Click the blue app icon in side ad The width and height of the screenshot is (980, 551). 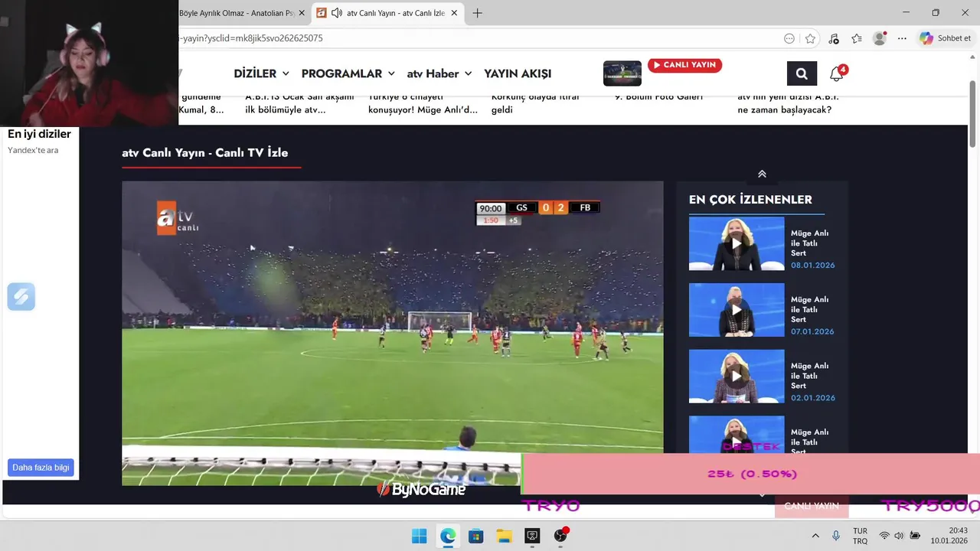click(x=21, y=296)
